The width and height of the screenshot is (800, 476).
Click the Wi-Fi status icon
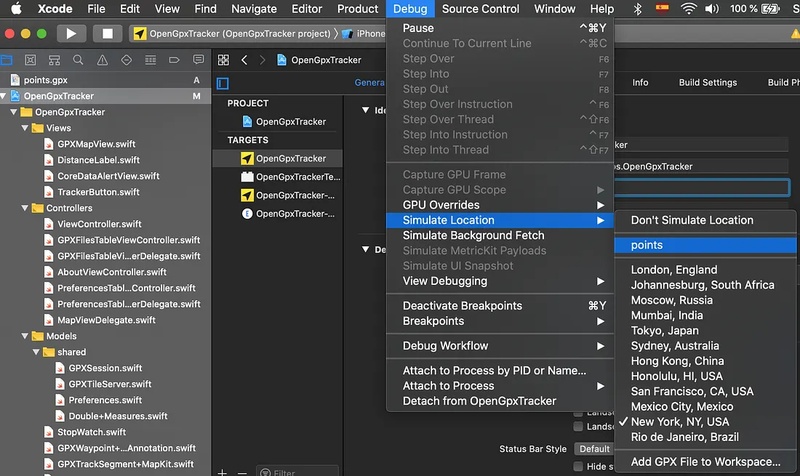point(689,9)
